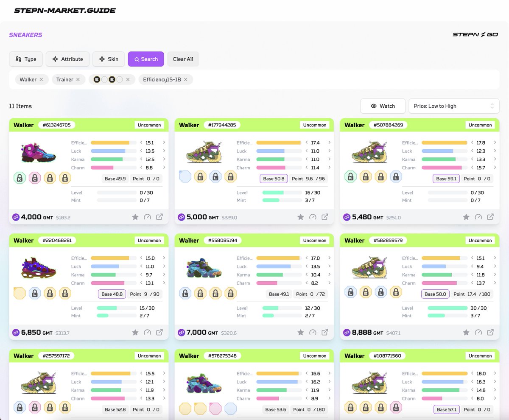This screenshot has height=420, width=509.
Task: Click the polygon chain icon beside 4,000 GMT
Action: (16, 217)
